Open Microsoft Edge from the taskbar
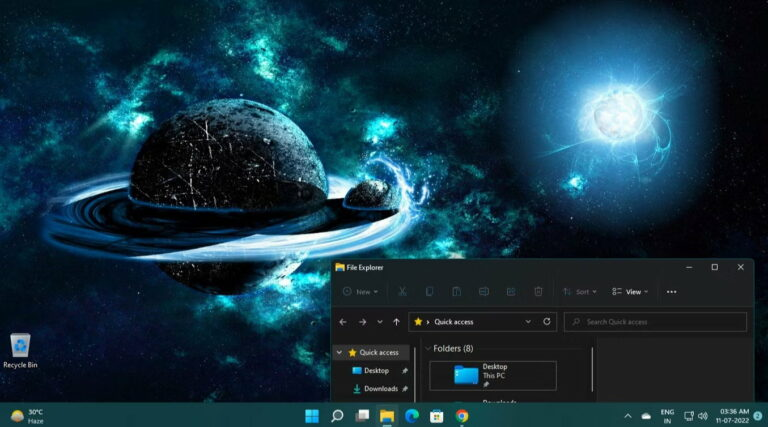Viewport: 768px width, 427px height. pyautogui.click(x=412, y=416)
